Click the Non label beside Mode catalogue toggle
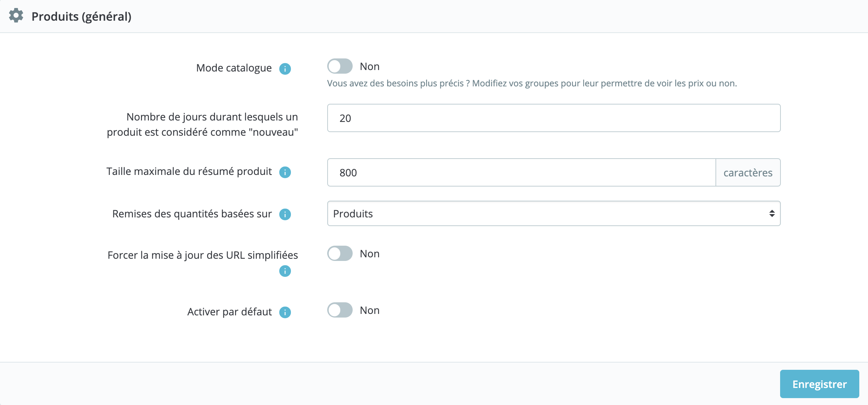The image size is (868, 405). pos(370,66)
